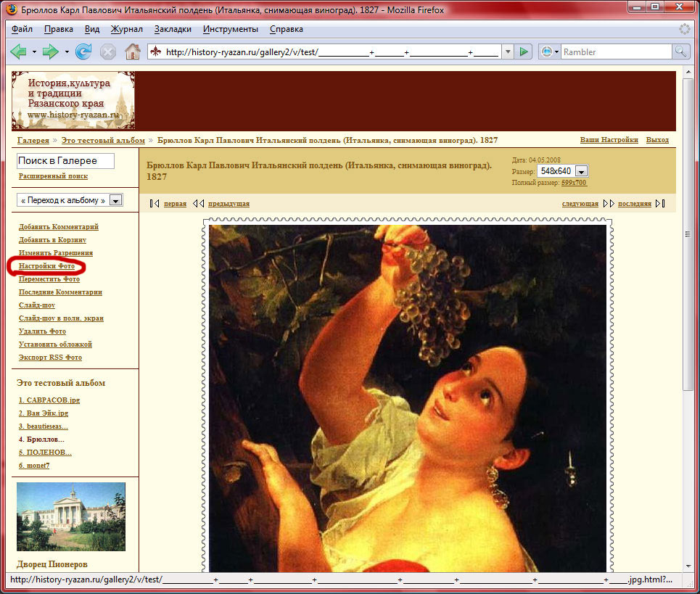Click the magnifier search button
The image size is (700, 594).
pos(680,51)
